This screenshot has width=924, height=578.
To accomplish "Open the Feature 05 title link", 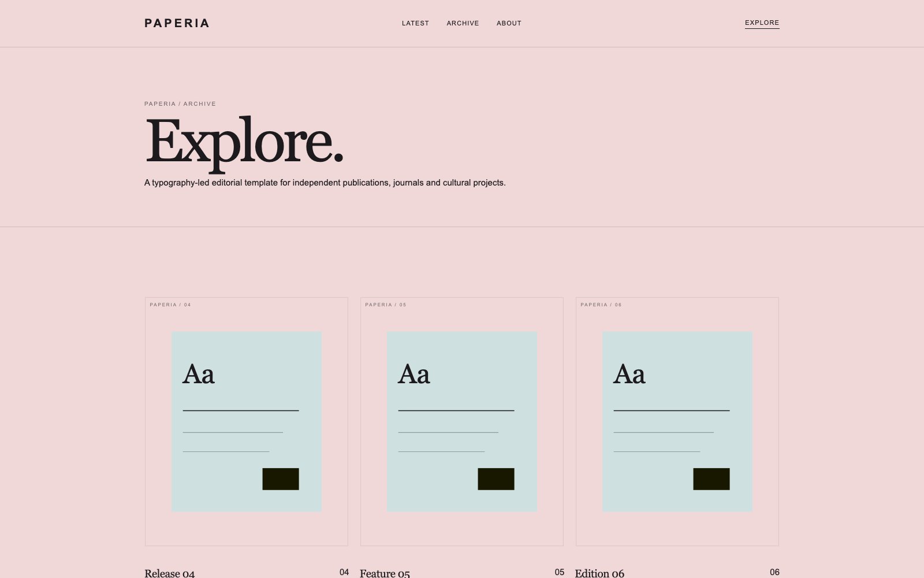I will [x=385, y=573].
